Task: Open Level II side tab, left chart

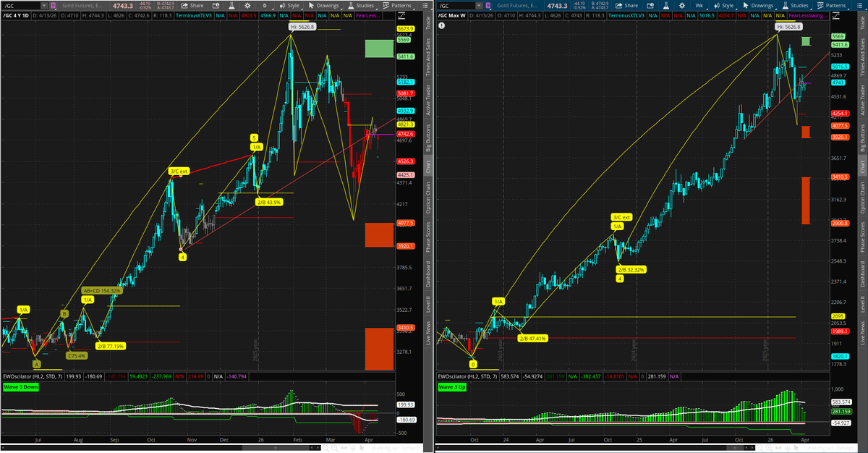Action: (x=427, y=303)
